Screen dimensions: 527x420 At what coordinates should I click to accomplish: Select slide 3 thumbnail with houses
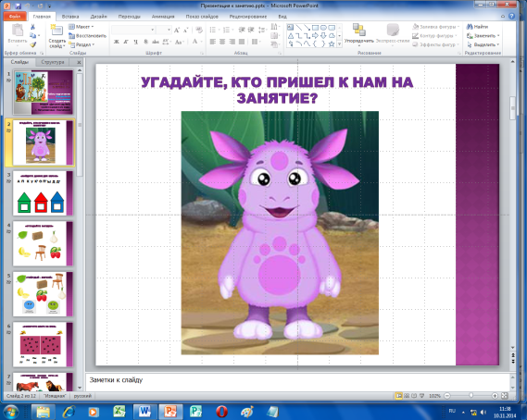pos(43,193)
